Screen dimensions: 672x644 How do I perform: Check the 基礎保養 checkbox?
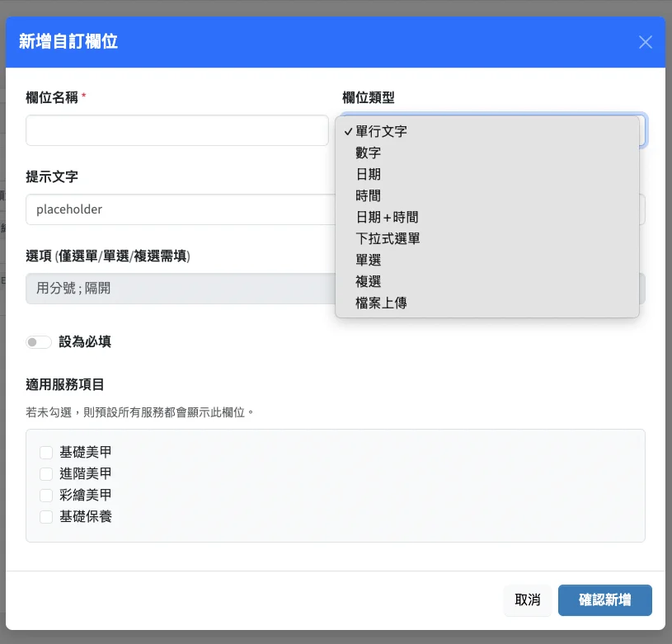[46, 517]
